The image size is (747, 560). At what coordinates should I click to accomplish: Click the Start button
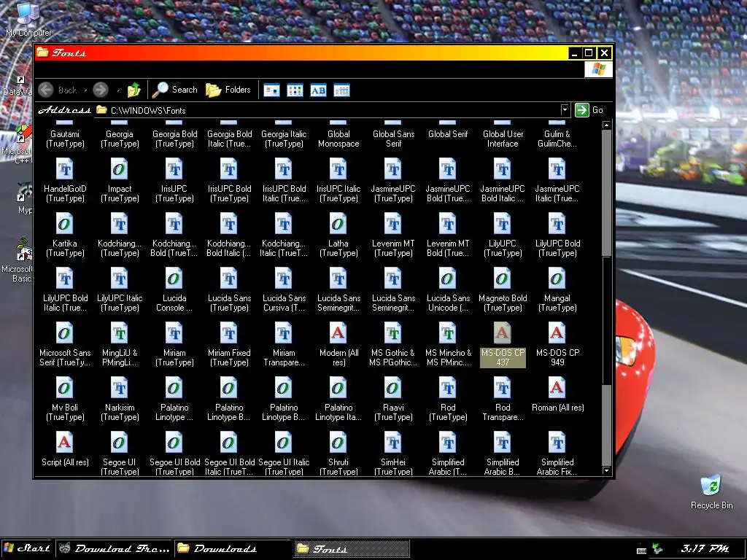tap(27, 548)
